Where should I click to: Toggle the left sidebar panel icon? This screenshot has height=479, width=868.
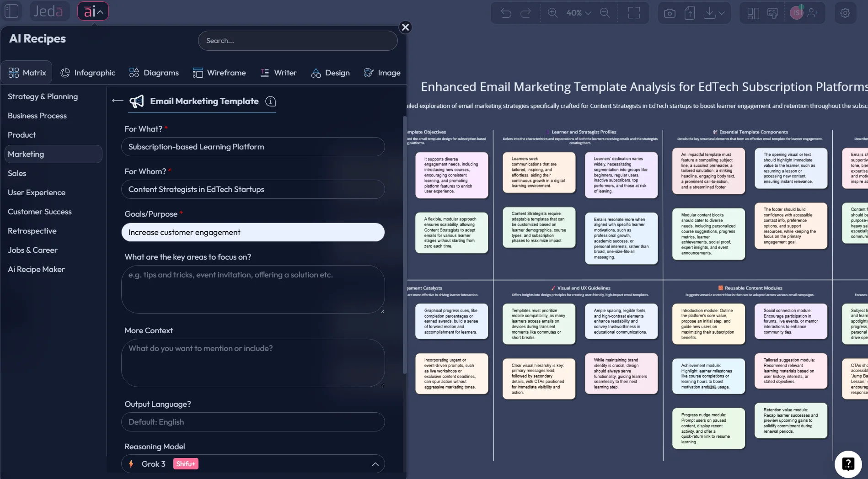(x=11, y=11)
